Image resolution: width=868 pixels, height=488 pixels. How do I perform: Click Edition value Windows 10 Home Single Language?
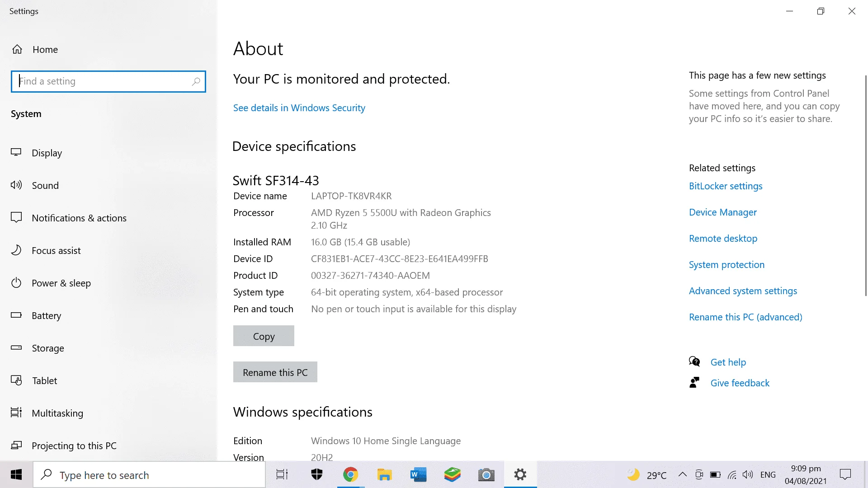[386, 441]
